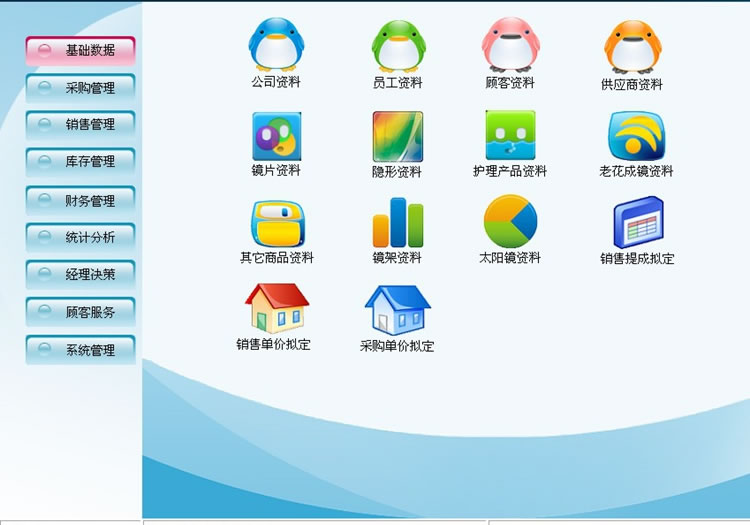This screenshot has height=525, width=750.
Task: Open the 销售提成拟定 table icon
Action: (x=638, y=222)
